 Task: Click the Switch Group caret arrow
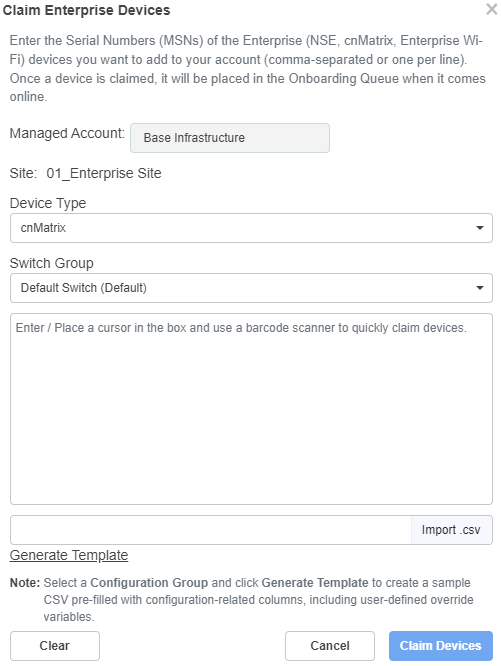480,288
